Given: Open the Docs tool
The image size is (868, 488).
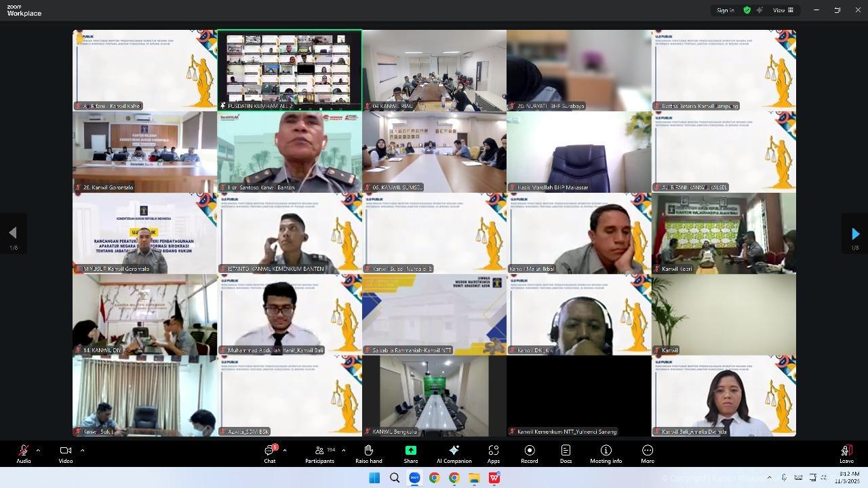Looking at the screenshot, I should pos(566,453).
